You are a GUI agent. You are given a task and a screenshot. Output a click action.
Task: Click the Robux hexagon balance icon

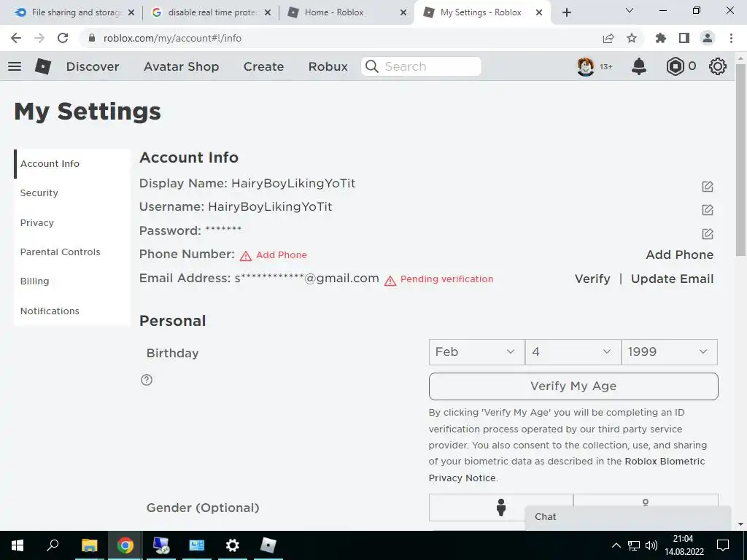(675, 66)
